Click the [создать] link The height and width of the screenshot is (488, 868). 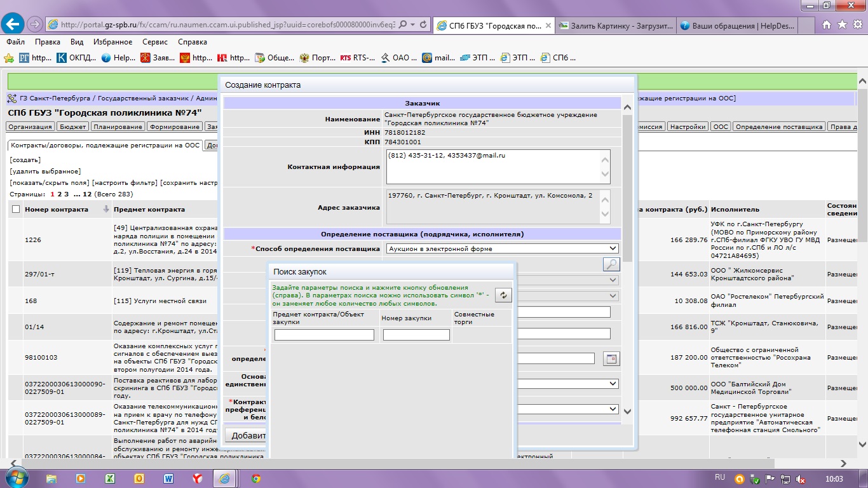[x=25, y=159]
